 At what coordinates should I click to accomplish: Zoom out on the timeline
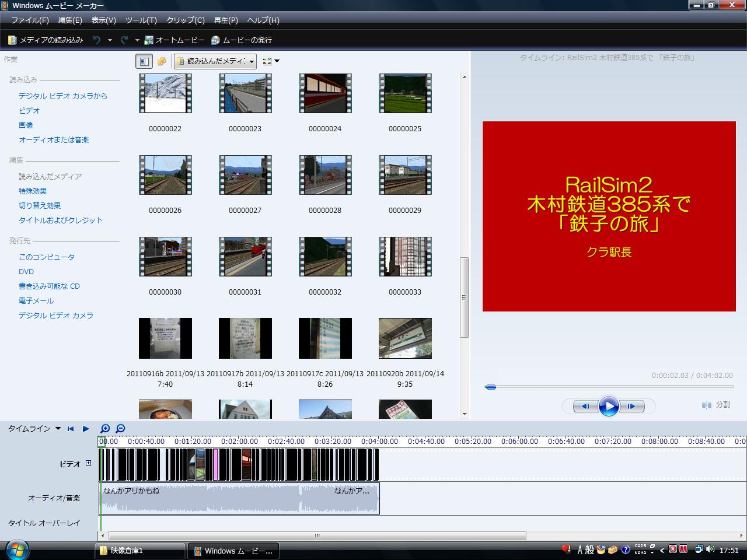click(120, 429)
